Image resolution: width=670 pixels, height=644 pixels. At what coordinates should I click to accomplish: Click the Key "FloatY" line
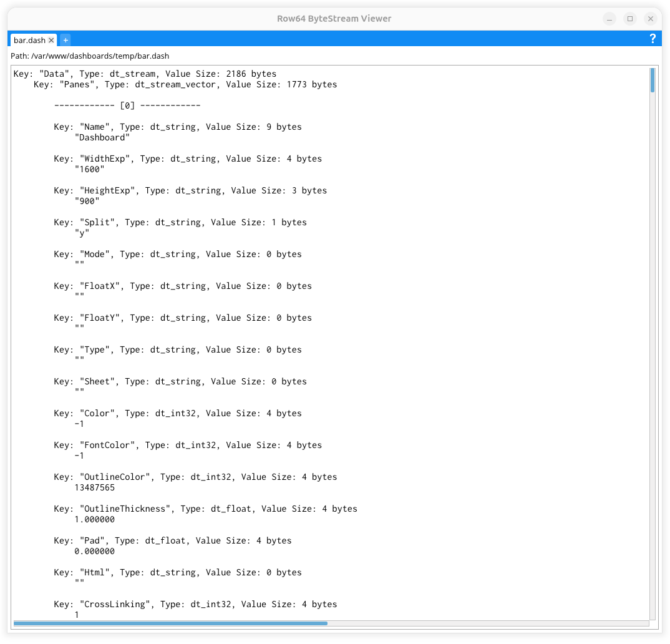coord(183,318)
